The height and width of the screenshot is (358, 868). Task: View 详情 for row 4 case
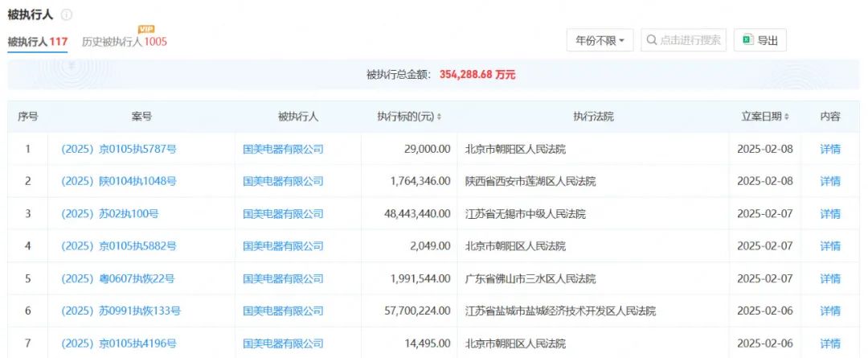click(x=829, y=246)
